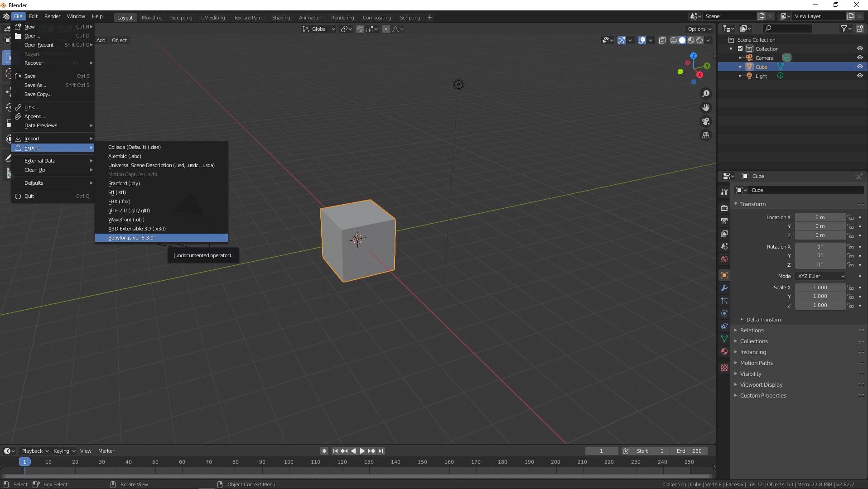Viewport: 868px width, 489px height.
Task: Toggle viewport overlays display button
Action: coord(642,40)
